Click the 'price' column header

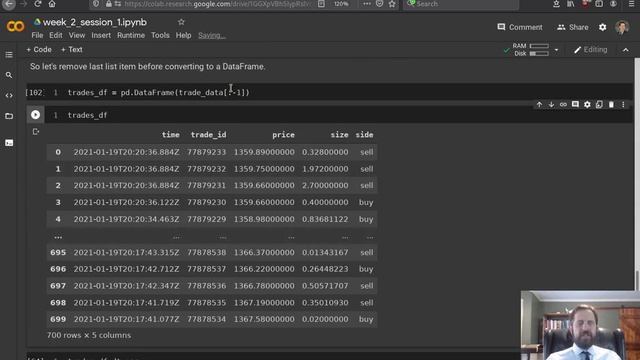click(283, 135)
